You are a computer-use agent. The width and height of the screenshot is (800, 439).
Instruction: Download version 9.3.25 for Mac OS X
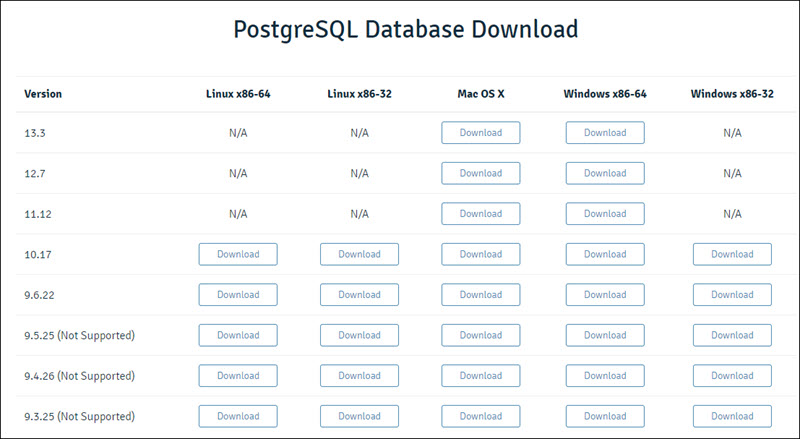pyautogui.click(x=481, y=416)
